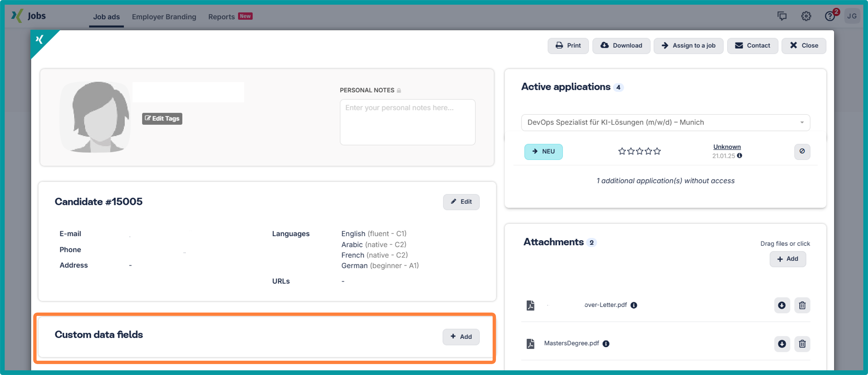Click inside the personal notes text area

(407, 122)
